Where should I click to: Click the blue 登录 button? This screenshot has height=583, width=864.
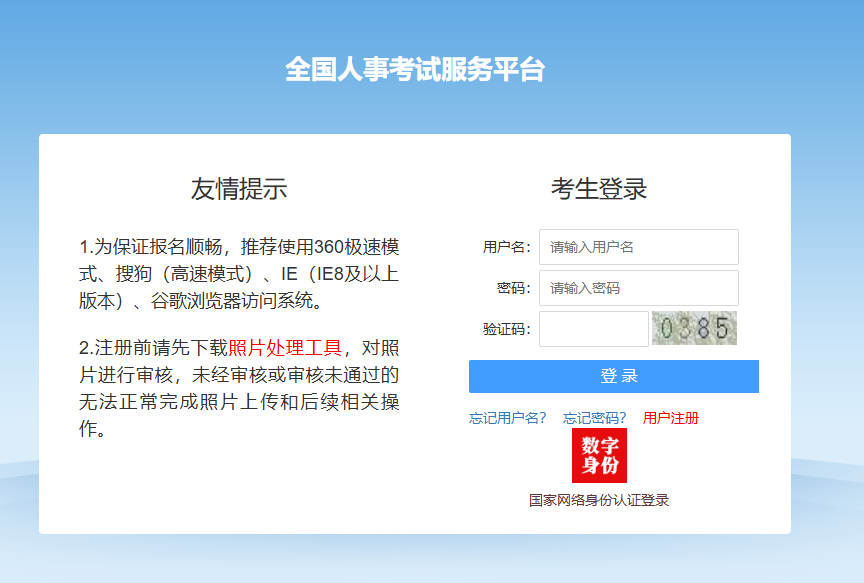(614, 376)
